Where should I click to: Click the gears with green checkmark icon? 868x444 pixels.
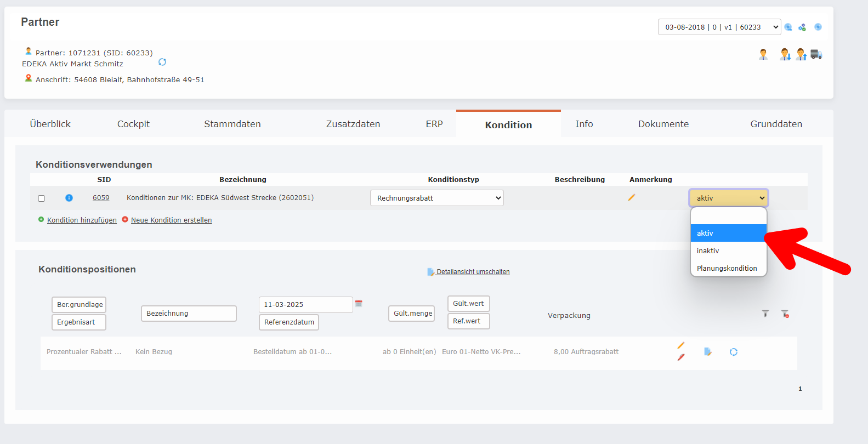click(x=802, y=27)
